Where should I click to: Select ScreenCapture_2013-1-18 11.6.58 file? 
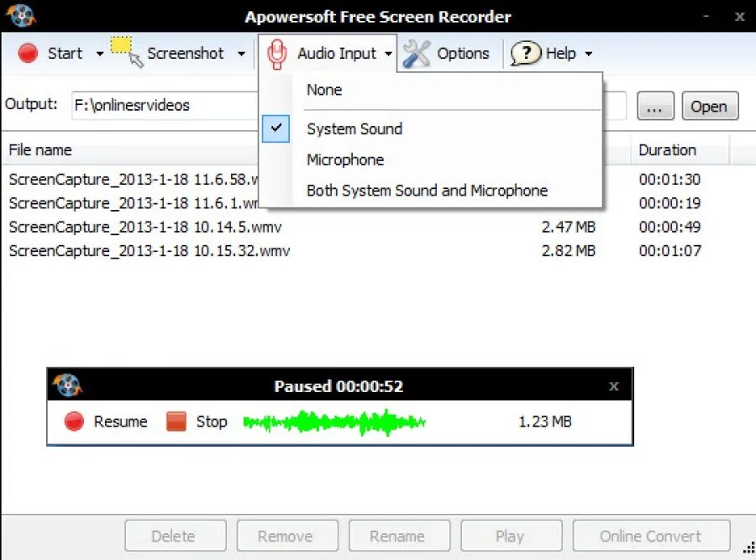133,180
